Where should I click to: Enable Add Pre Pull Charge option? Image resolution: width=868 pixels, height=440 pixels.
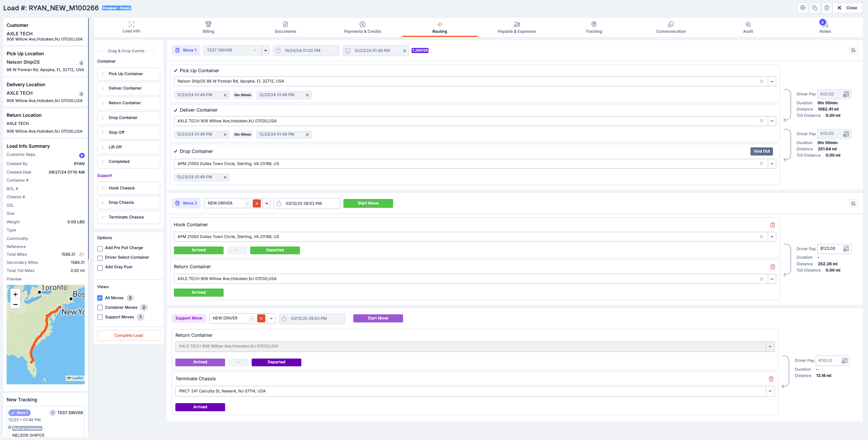[x=100, y=248]
